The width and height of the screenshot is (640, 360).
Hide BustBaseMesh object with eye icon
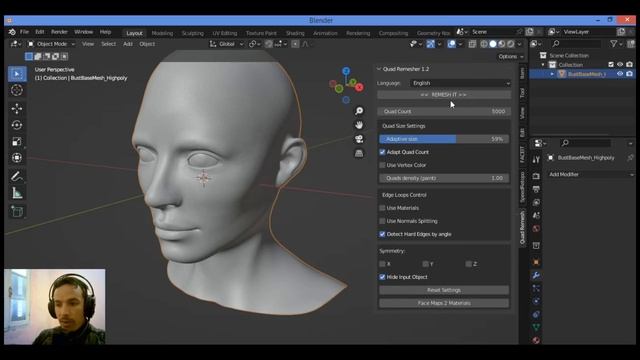620,74
